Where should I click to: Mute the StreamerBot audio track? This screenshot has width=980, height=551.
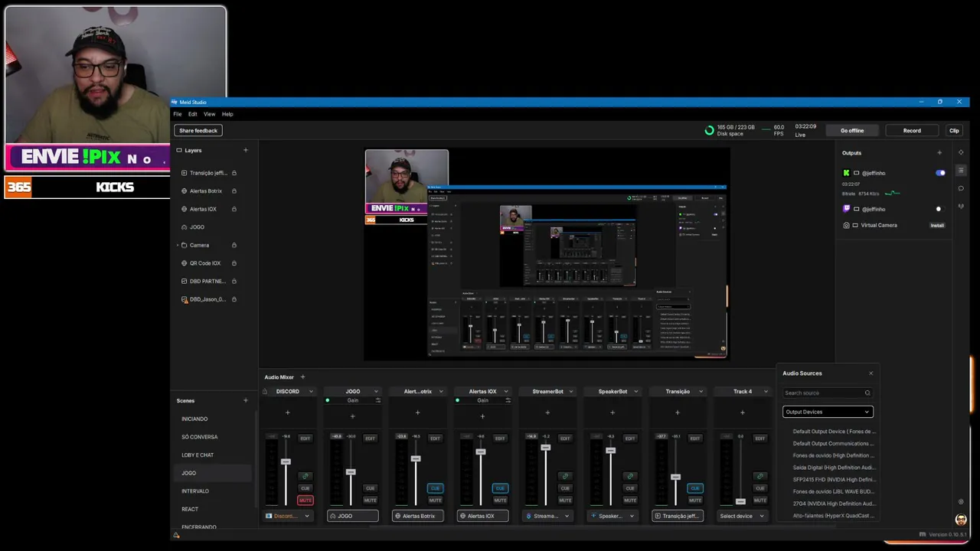point(565,500)
